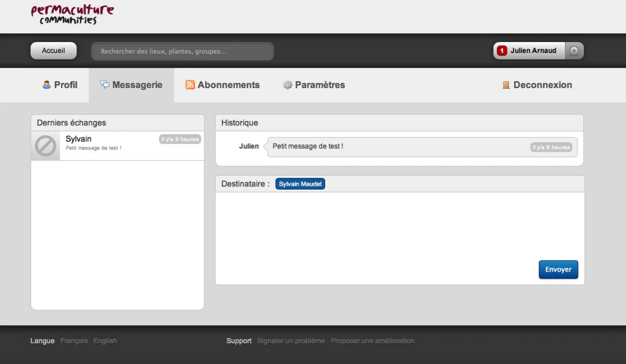The image size is (626, 364).
Task: Click the orange RSS Abonnements icon
Action: pos(190,85)
